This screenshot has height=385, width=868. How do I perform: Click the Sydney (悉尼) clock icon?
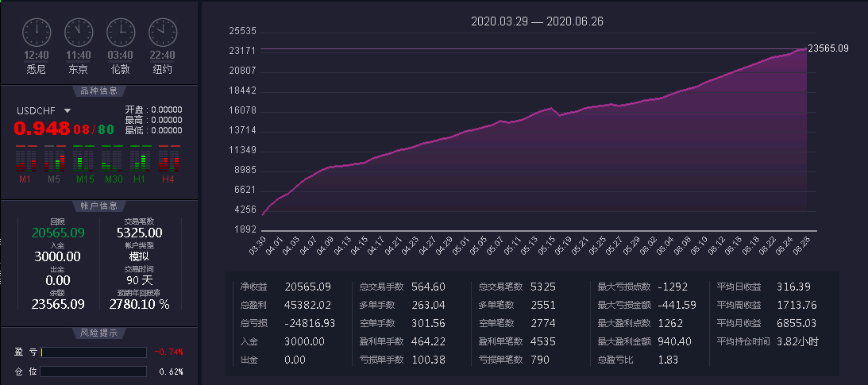click(x=37, y=32)
